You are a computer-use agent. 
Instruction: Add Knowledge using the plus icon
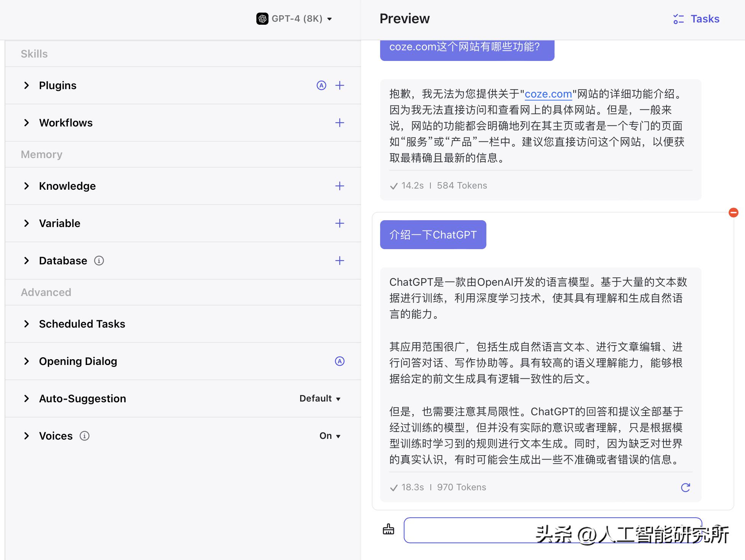coord(339,186)
